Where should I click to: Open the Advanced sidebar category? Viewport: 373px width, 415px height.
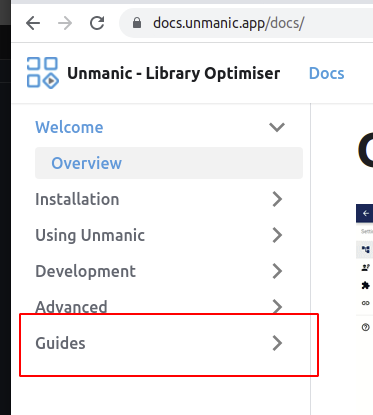pyautogui.click(x=71, y=307)
